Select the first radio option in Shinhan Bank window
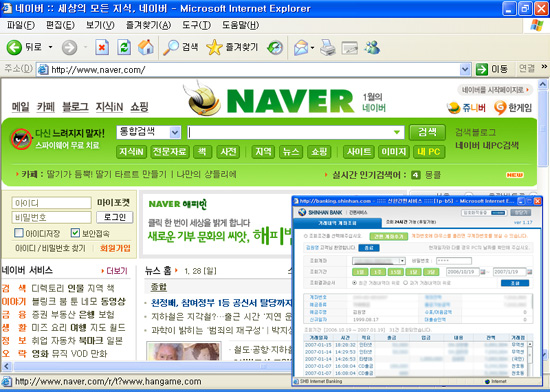This screenshot has width=550, height=392. click(354, 283)
